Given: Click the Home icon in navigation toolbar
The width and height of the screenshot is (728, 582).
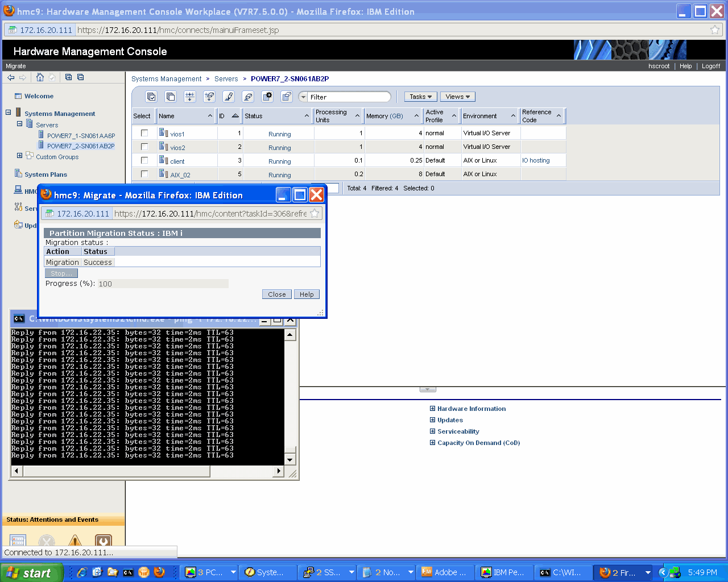Looking at the screenshot, I should (40, 77).
